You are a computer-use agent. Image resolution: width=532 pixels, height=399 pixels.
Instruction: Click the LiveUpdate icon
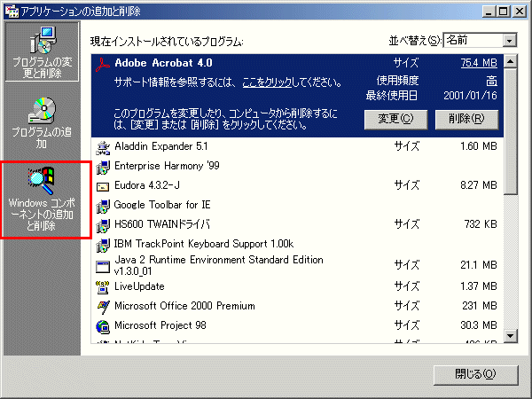point(103,287)
